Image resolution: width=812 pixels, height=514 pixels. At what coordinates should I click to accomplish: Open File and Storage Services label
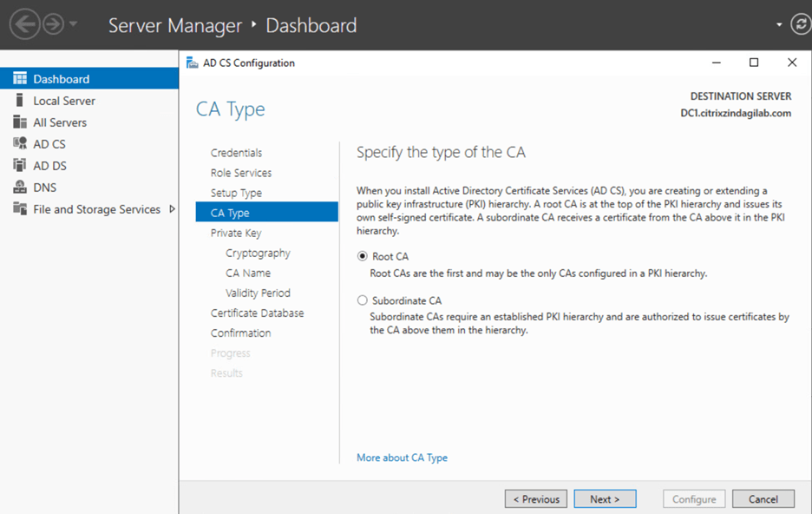97,209
